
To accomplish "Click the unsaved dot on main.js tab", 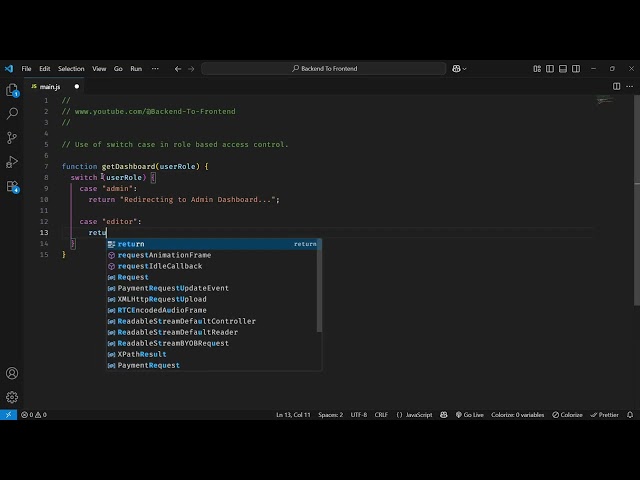I will [x=77, y=87].
